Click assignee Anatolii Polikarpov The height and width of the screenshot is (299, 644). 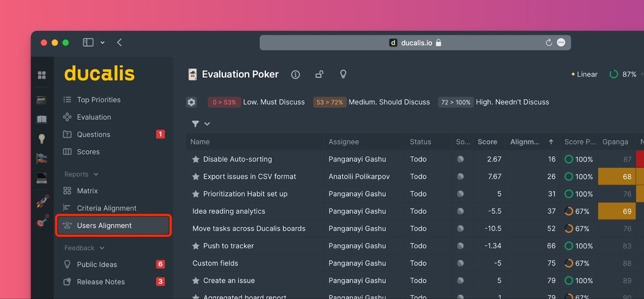(x=359, y=176)
